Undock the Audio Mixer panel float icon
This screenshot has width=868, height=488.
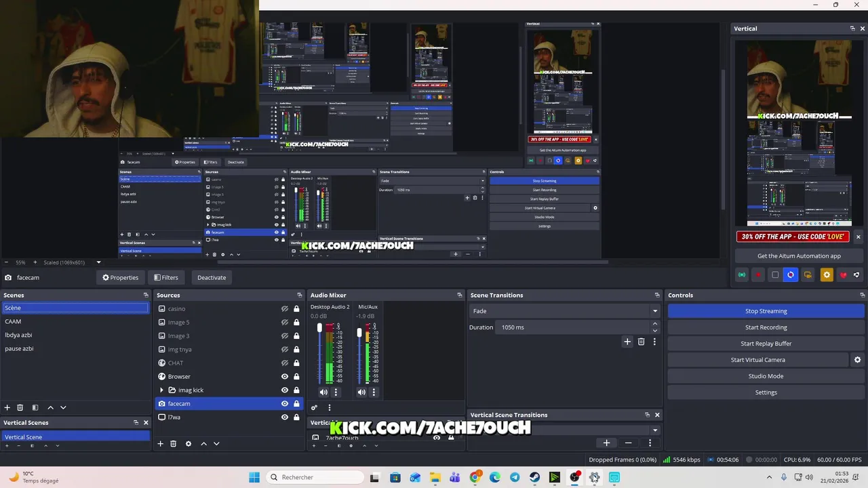tap(460, 295)
